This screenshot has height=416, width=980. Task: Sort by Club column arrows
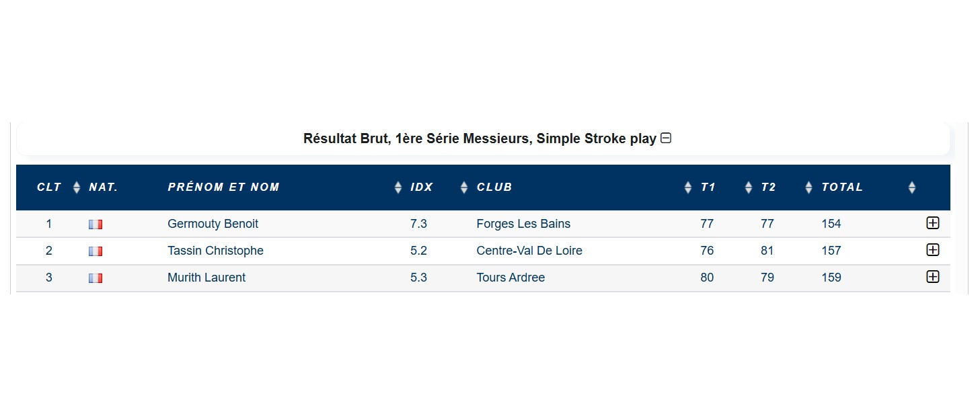tap(687, 188)
